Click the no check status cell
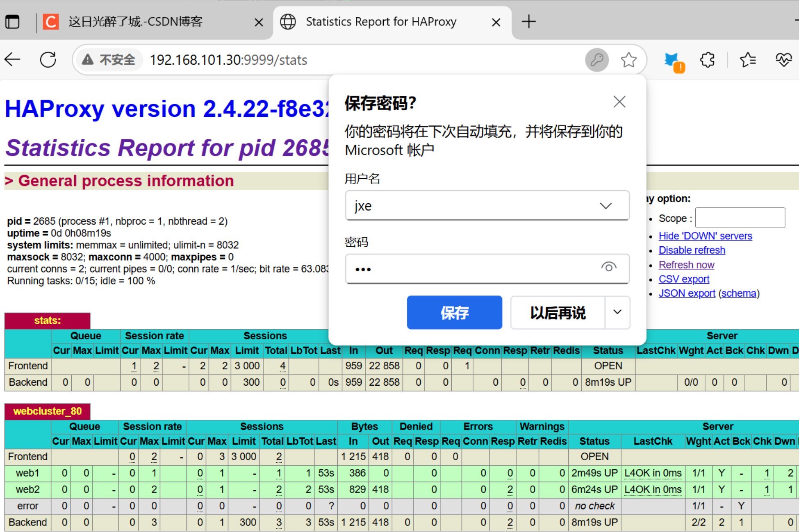This screenshot has height=532, width=799. click(x=594, y=506)
